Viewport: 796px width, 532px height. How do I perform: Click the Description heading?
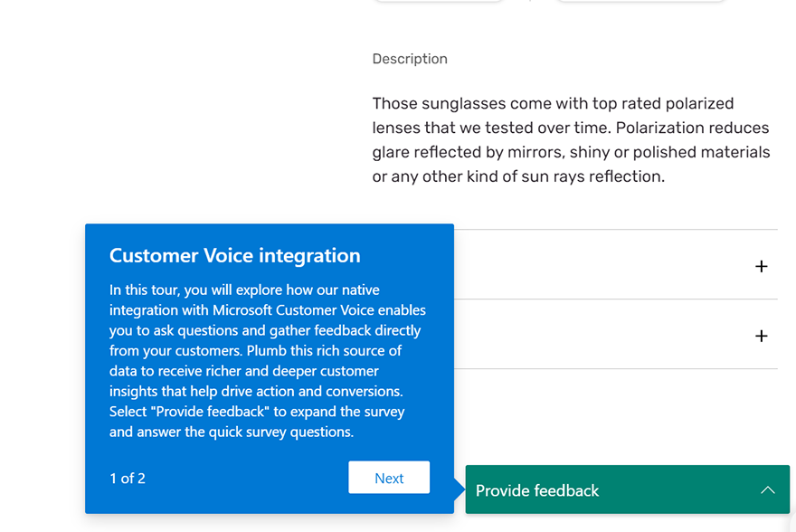(410, 59)
